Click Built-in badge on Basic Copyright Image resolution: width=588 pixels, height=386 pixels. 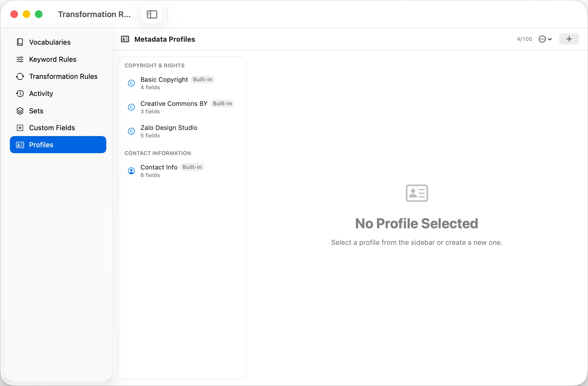[x=203, y=79]
